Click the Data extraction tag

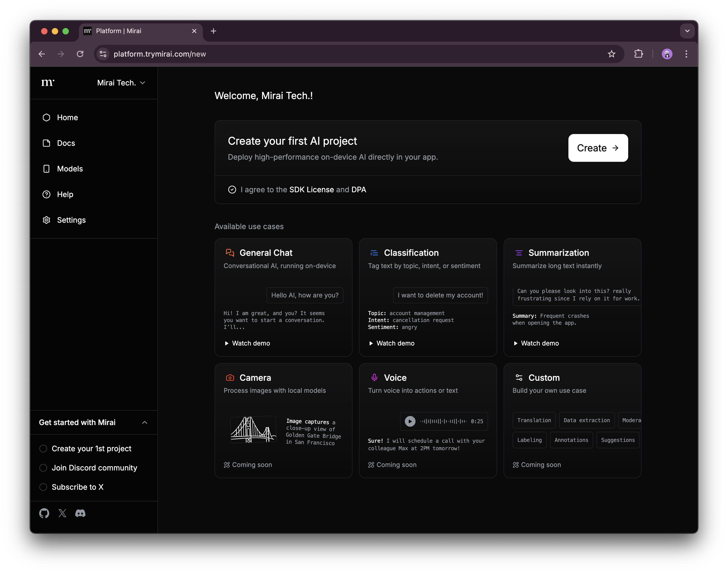[x=587, y=420]
